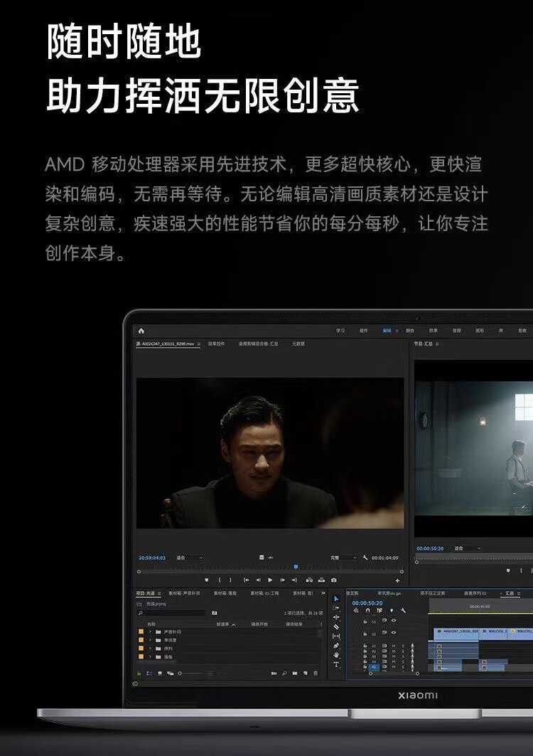Image resolution: width=533 pixels, height=756 pixels.
Task: Toggle V2 track output eye
Action: pos(394,632)
